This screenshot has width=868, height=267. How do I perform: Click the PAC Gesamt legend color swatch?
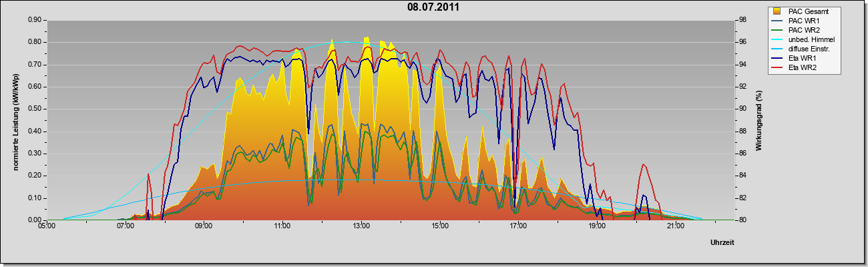point(777,11)
